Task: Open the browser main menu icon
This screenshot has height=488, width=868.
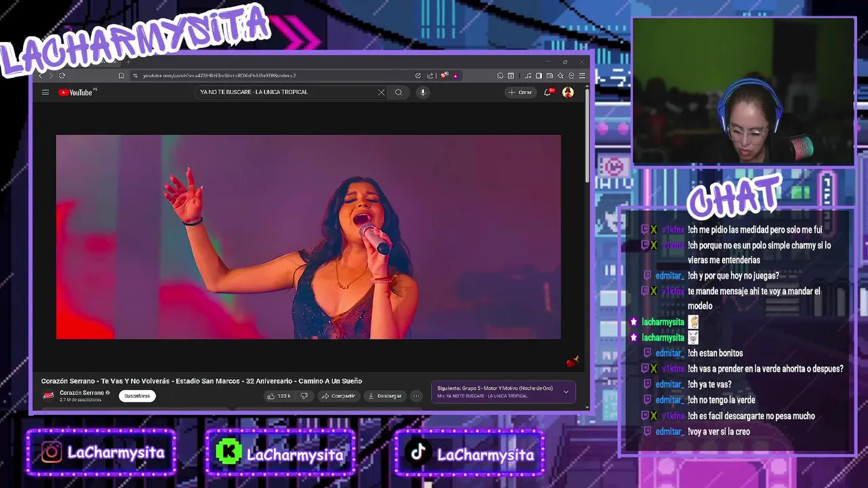Action: (x=582, y=75)
